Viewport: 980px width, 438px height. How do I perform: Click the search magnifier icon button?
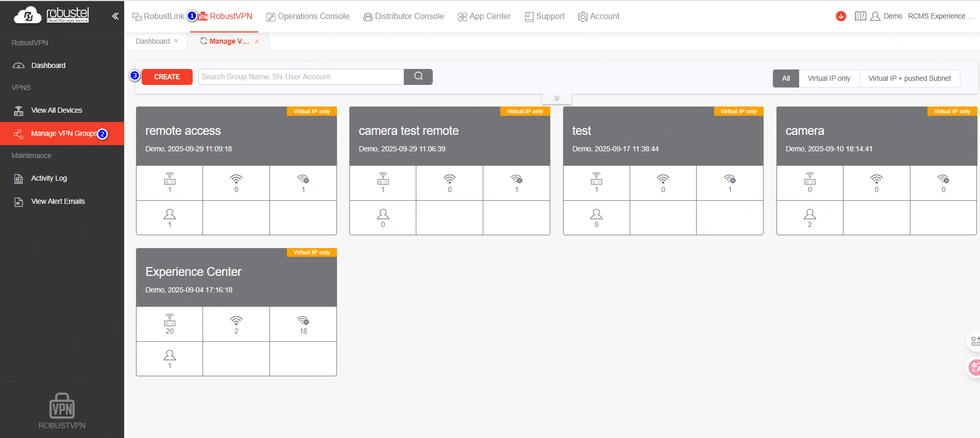[x=418, y=77]
